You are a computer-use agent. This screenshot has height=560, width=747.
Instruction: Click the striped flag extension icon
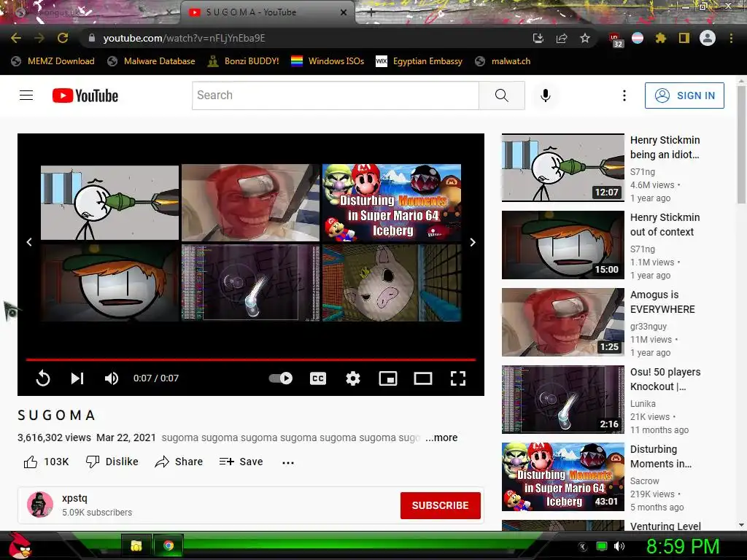(x=638, y=38)
